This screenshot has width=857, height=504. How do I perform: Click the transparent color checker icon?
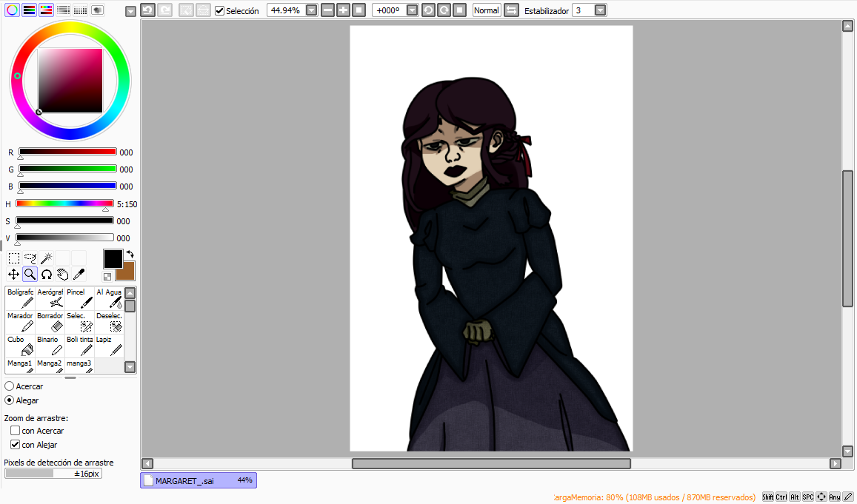click(107, 277)
